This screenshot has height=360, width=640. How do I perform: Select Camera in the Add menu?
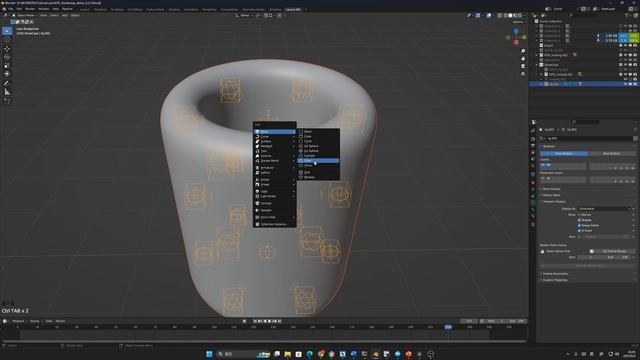pos(274,203)
